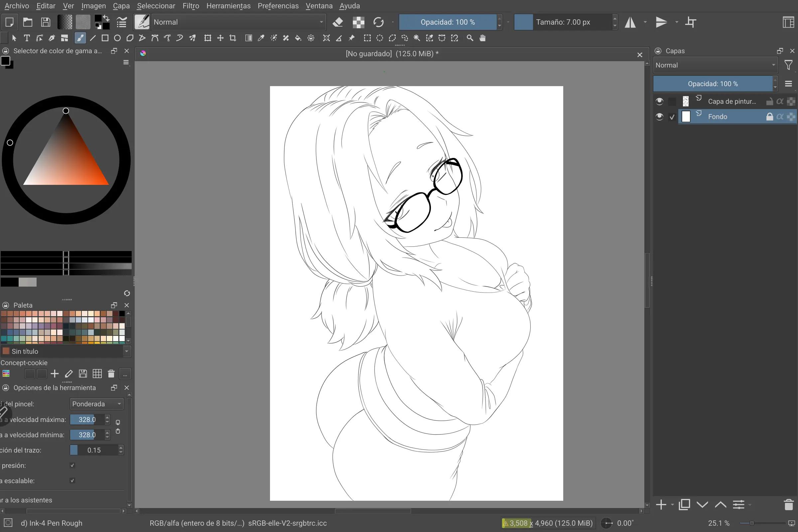Click the Fondo layer name
The image size is (798, 532).
tap(718, 117)
